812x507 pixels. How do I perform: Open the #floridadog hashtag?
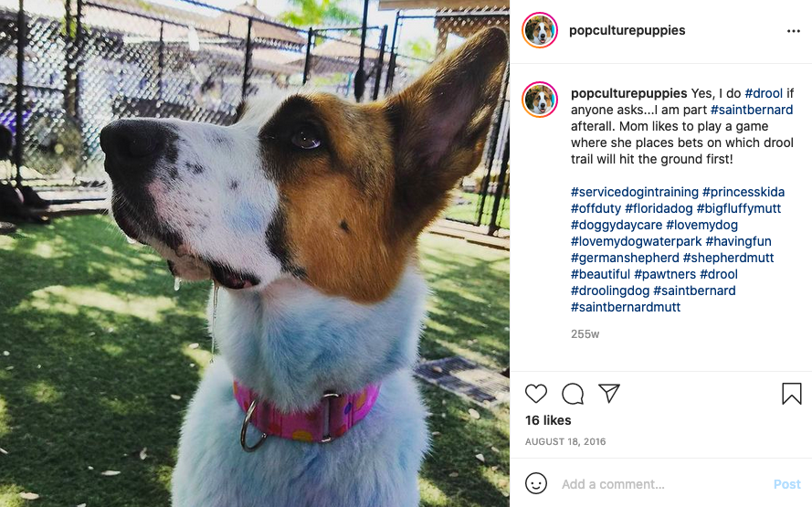[659, 208]
